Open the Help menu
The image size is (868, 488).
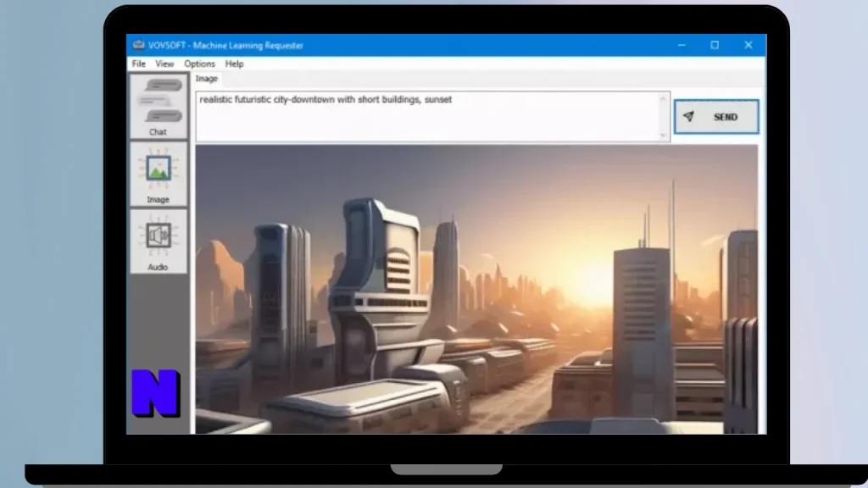234,64
